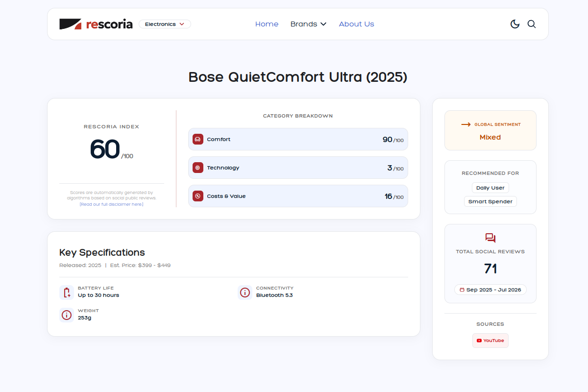The height and width of the screenshot is (392, 588).
Task: Click the Comfort category icon
Action: coord(198,139)
